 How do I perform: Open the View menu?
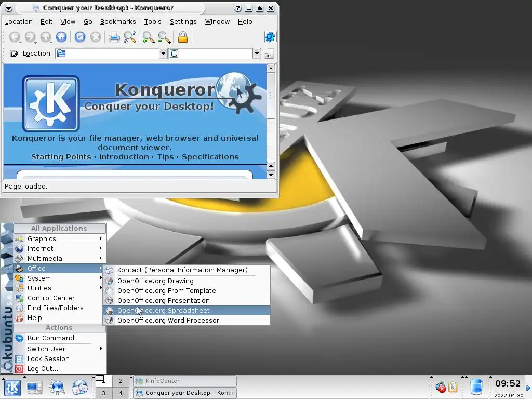click(68, 22)
